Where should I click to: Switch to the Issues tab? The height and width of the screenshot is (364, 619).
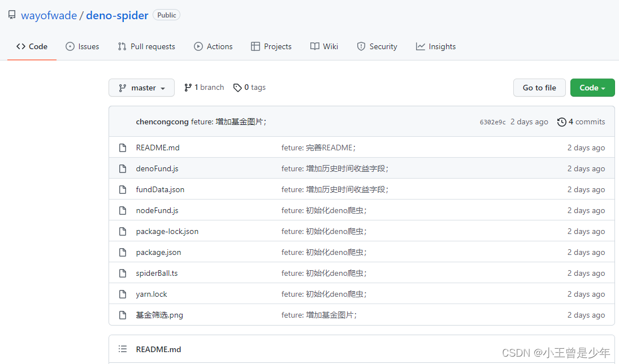tap(83, 46)
